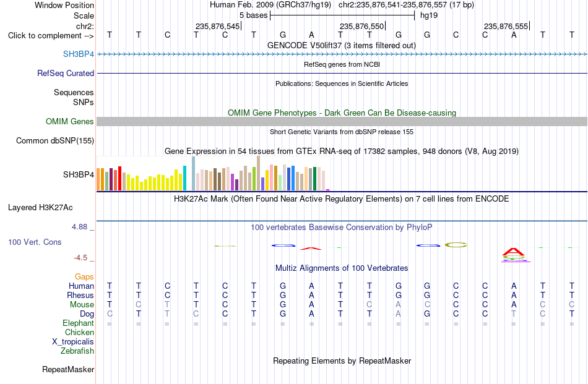
Task: Open the OMIM Gene Phenotypes track title
Action: [342, 113]
